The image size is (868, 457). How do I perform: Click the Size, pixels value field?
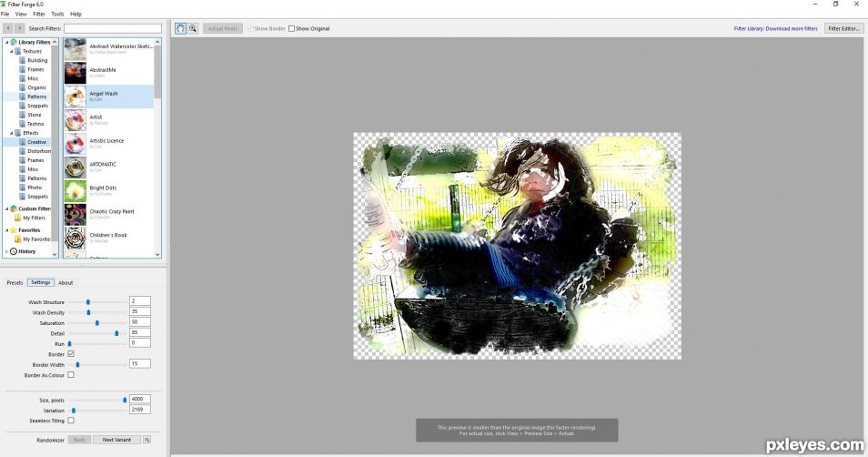point(140,399)
